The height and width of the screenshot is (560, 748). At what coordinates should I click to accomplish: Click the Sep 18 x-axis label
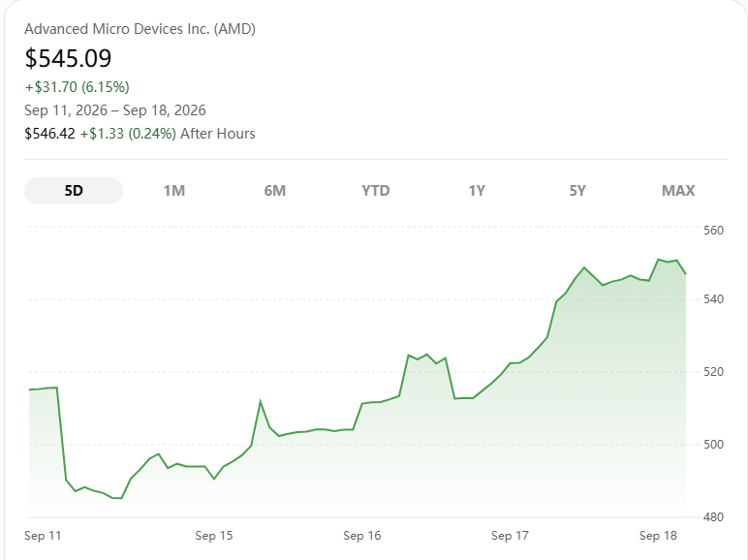658,536
